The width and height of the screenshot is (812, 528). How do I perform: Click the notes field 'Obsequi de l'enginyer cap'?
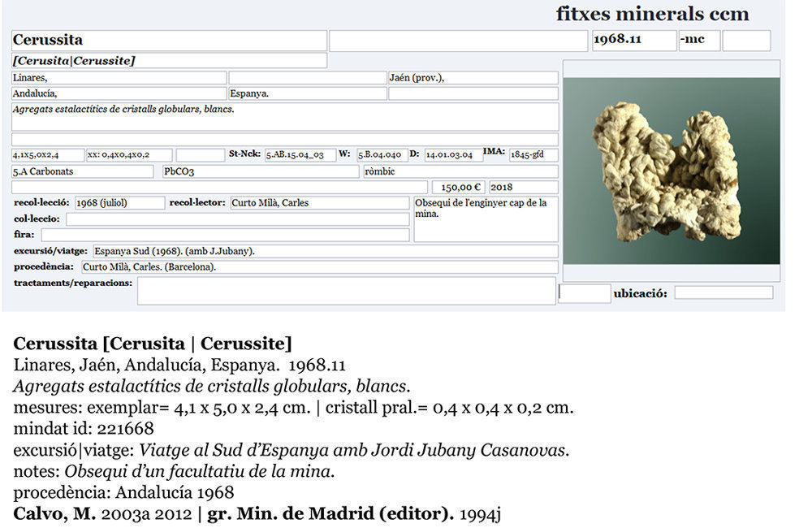pyautogui.click(x=486, y=219)
